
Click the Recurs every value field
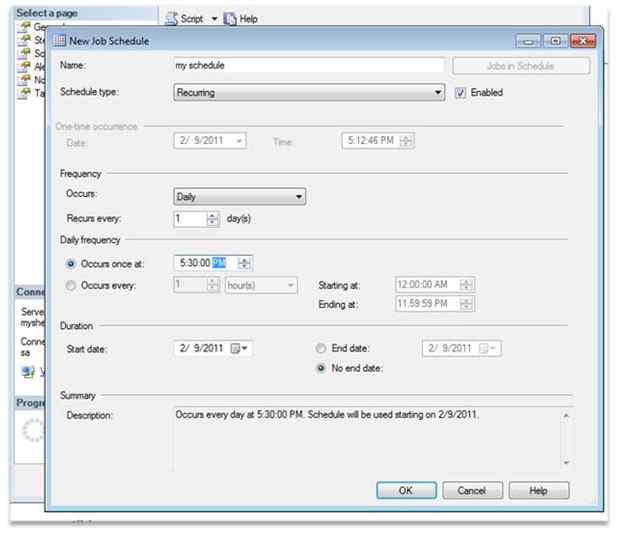(190, 219)
